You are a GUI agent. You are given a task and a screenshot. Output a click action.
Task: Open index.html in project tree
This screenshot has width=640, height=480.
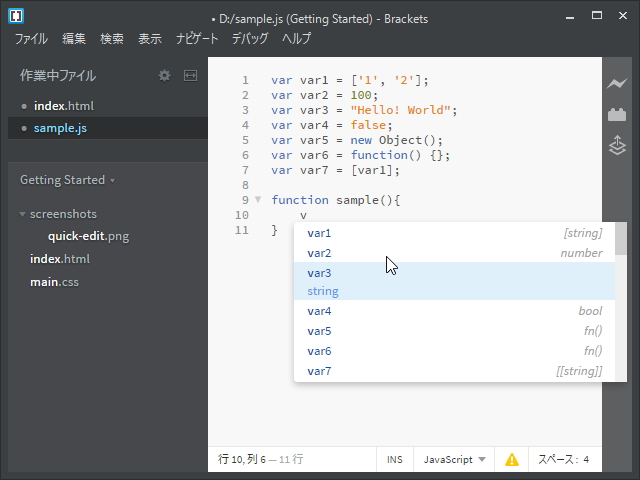(60, 259)
